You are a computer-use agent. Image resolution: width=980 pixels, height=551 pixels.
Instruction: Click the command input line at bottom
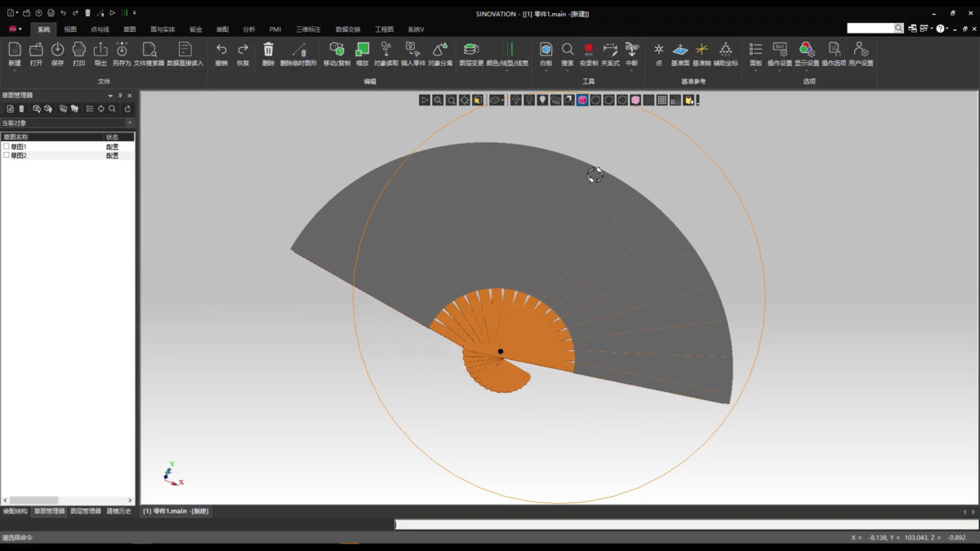(x=686, y=525)
